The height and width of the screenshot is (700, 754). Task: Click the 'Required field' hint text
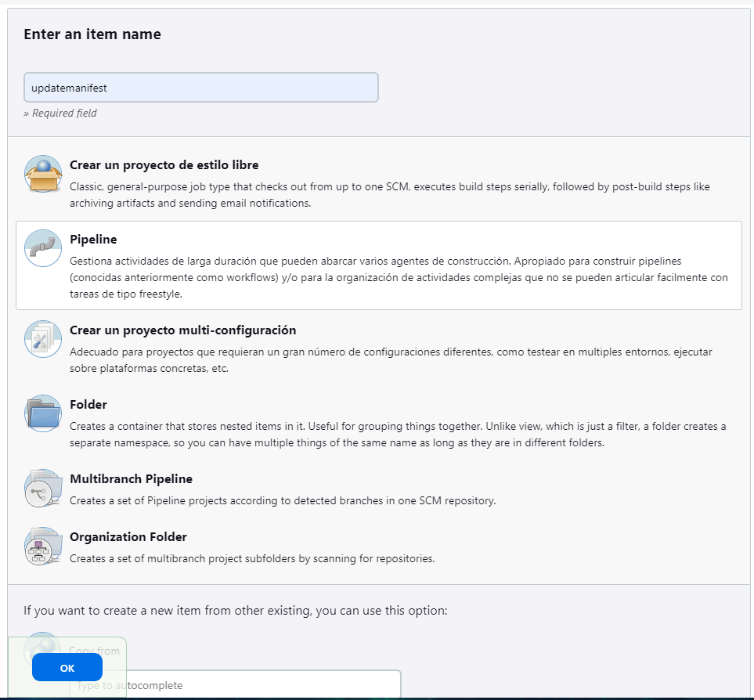(x=60, y=113)
